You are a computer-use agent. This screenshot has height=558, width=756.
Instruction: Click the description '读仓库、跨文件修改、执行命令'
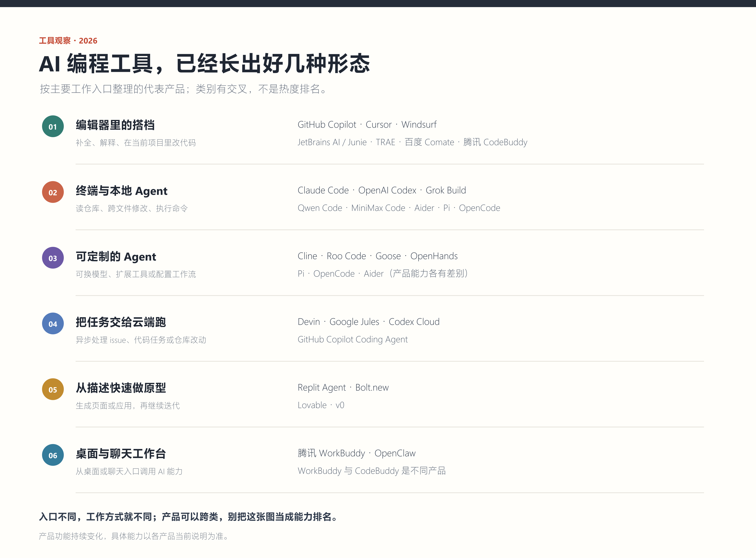coord(132,208)
